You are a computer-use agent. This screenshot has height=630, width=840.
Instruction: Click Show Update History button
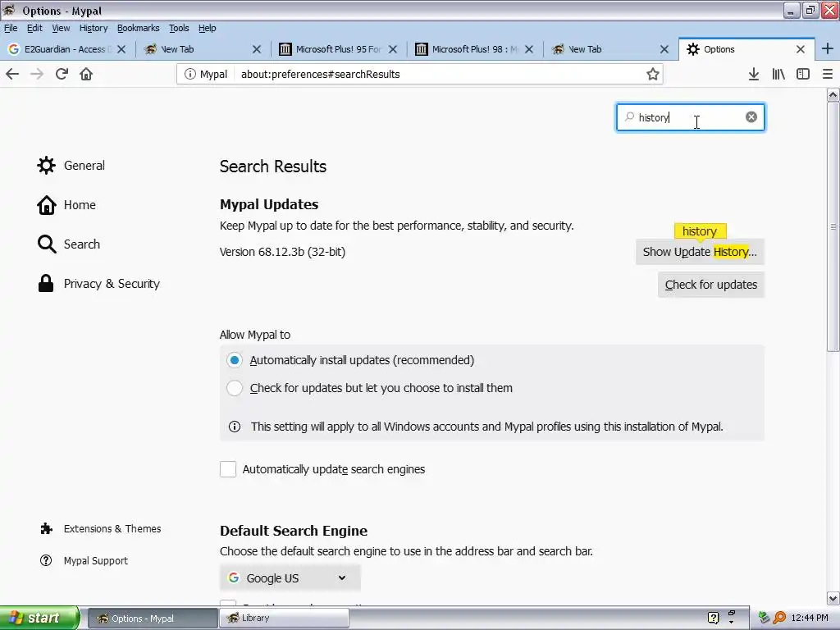700,252
